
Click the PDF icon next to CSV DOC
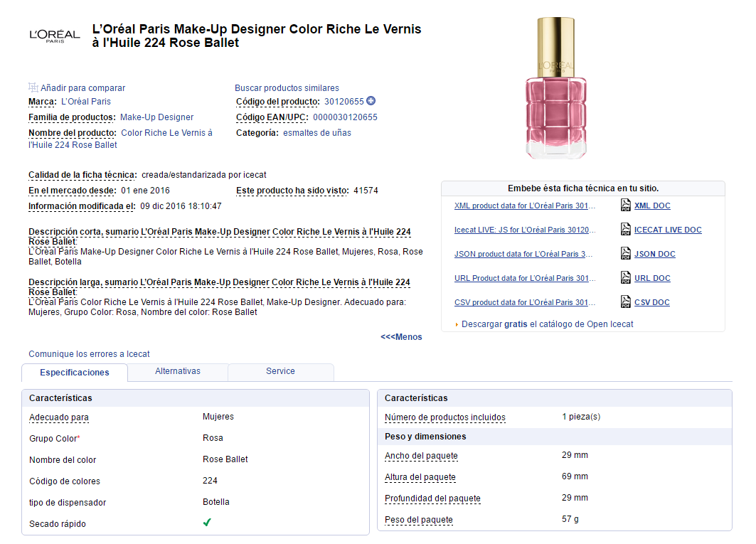626,302
